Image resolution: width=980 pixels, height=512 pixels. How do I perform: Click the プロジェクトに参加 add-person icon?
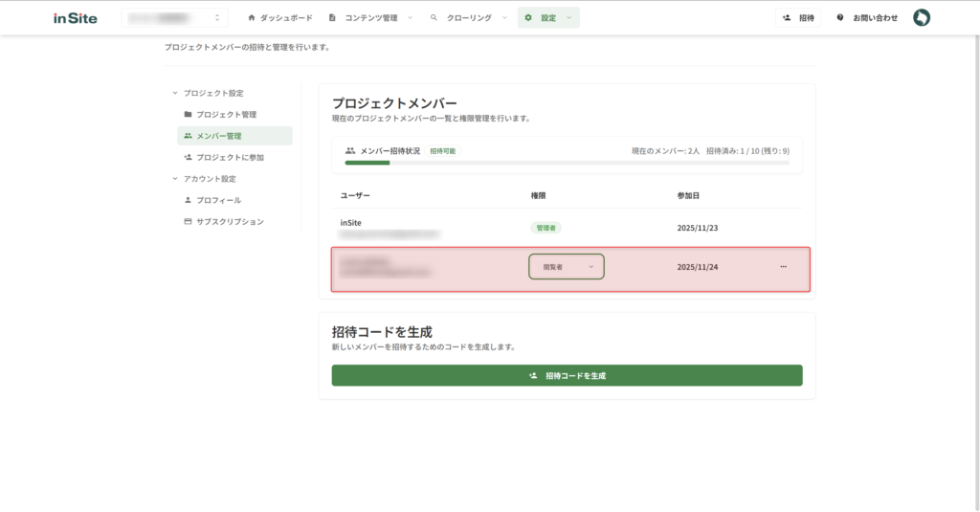188,158
